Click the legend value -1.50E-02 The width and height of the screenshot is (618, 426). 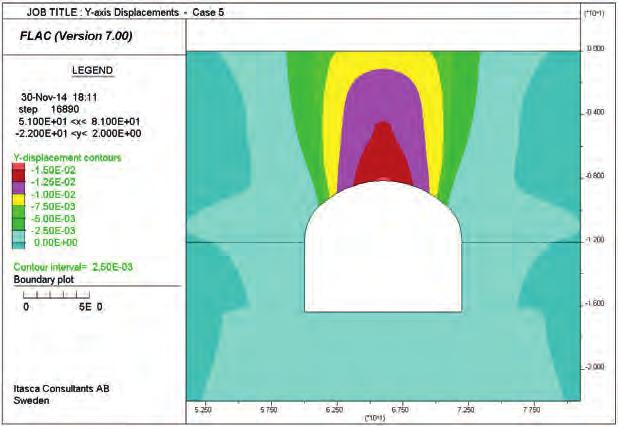pos(53,170)
